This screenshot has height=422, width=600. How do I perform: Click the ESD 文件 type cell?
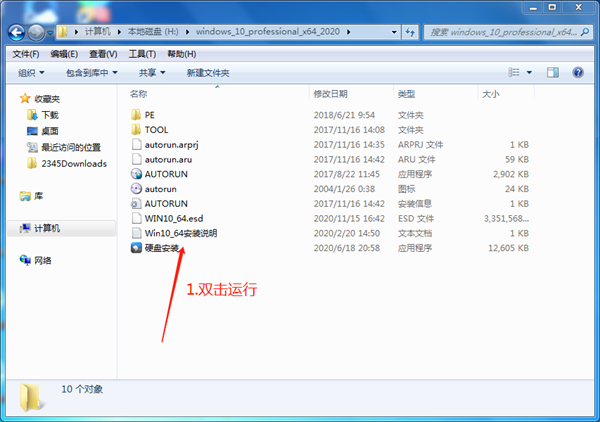(416, 218)
